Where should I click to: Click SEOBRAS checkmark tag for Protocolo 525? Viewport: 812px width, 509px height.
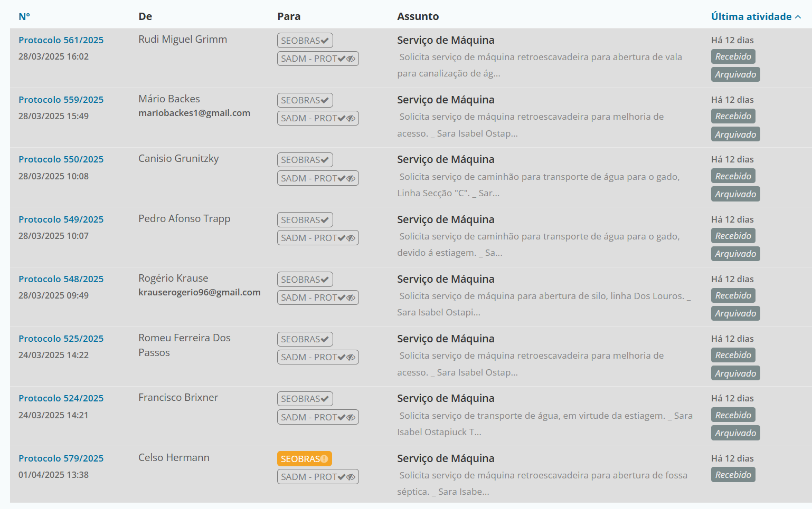click(305, 339)
